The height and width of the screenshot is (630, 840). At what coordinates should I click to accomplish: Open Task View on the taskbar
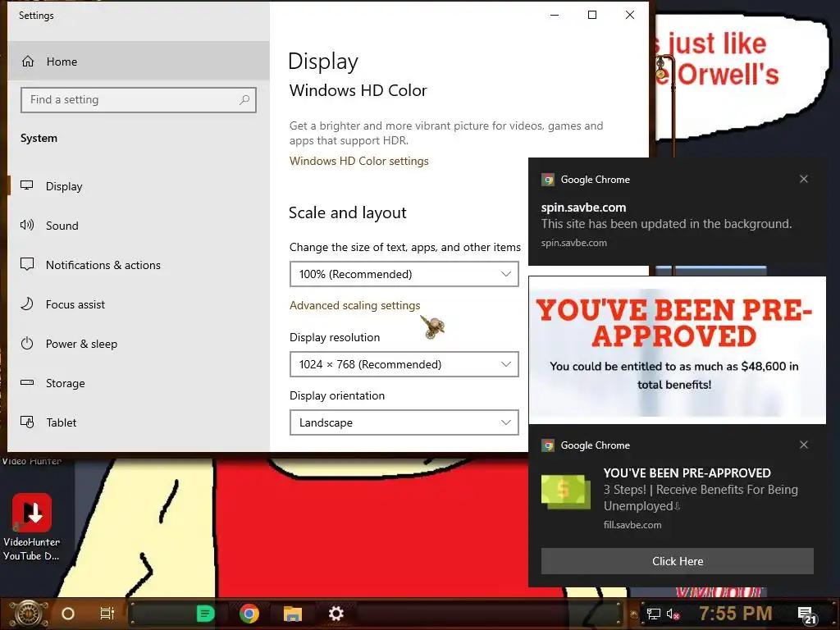(107, 614)
